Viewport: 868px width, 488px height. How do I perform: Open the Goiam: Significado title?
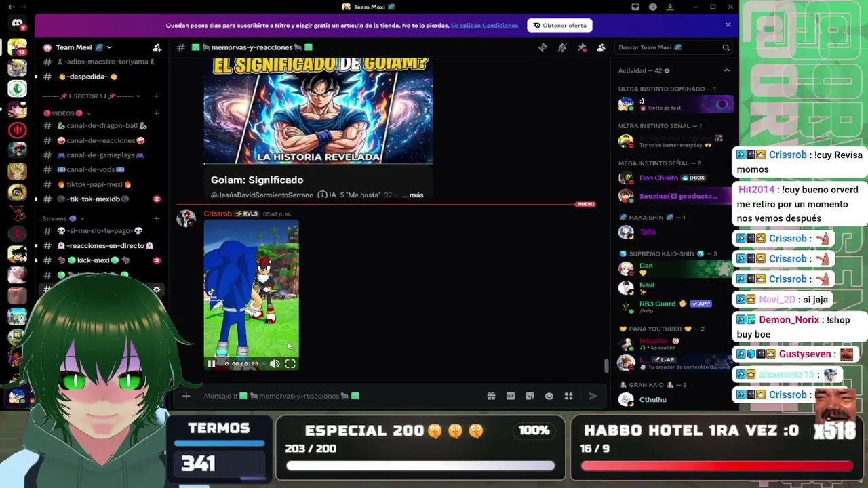tap(257, 180)
